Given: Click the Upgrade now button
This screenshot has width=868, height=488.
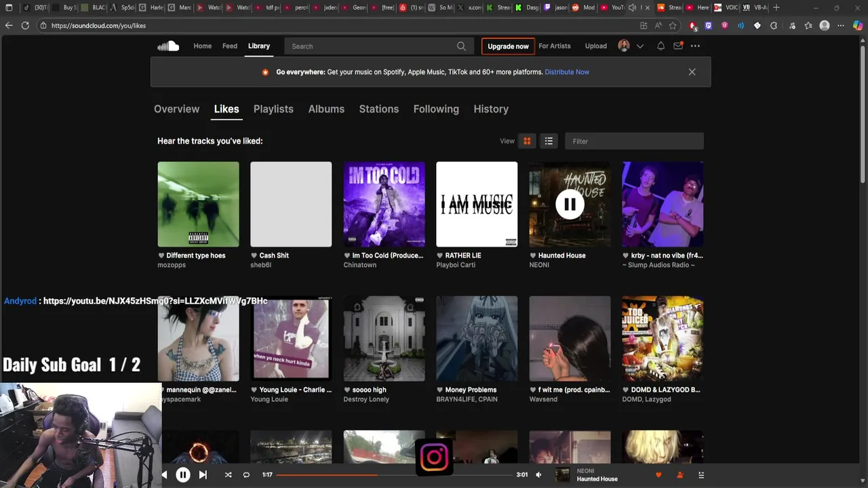Looking at the screenshot, I should 508,46.
